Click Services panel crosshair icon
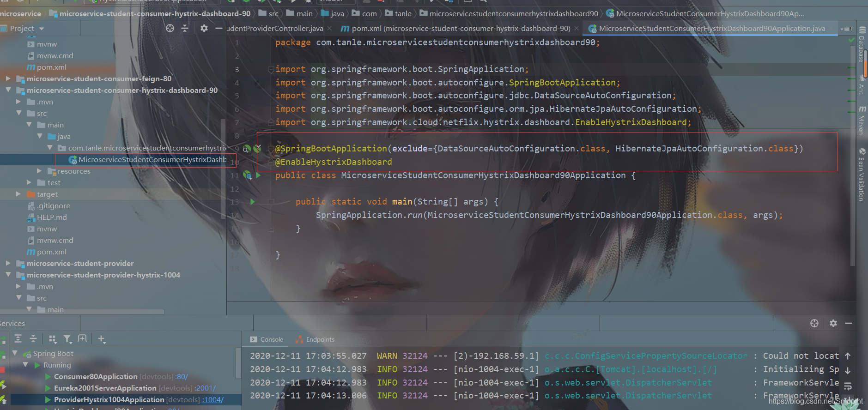This screenshot has width=868, height=410. click(814, 323)
